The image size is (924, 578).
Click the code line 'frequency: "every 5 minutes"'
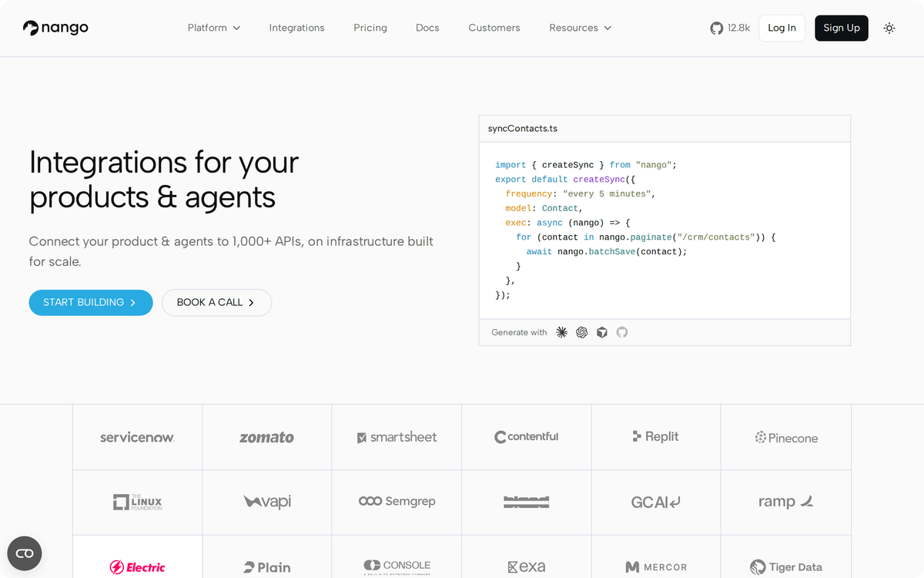(581, 194)
